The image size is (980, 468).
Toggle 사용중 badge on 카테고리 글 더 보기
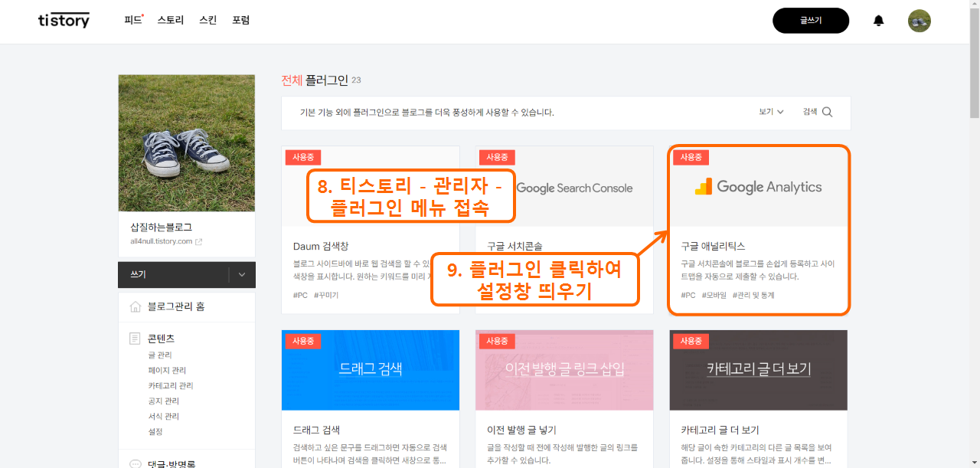[690, 341]
